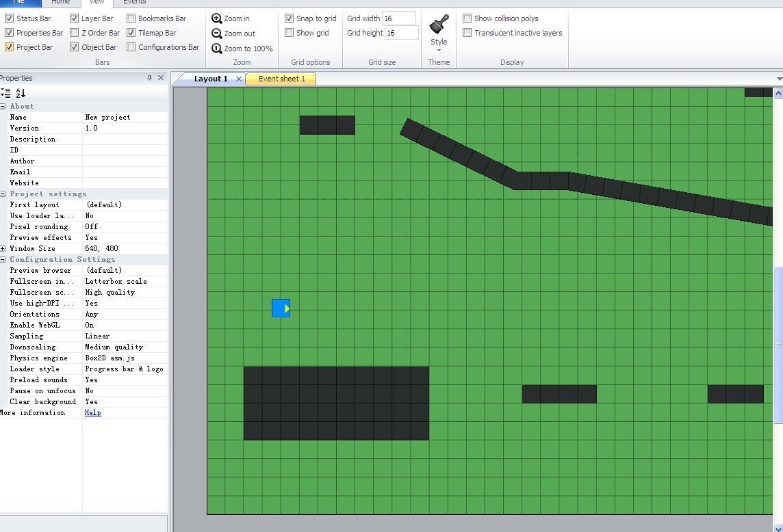783x532 pixels.
Task: Change the Sampling Linear value
Action: click(125, 336)
